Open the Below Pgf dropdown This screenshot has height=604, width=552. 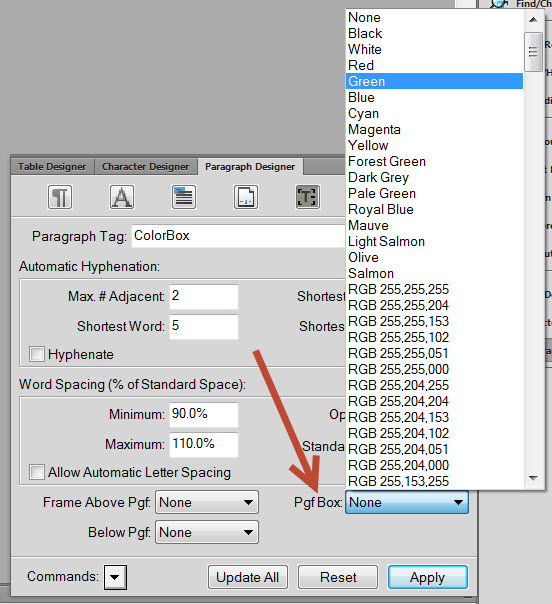point(207,532)
